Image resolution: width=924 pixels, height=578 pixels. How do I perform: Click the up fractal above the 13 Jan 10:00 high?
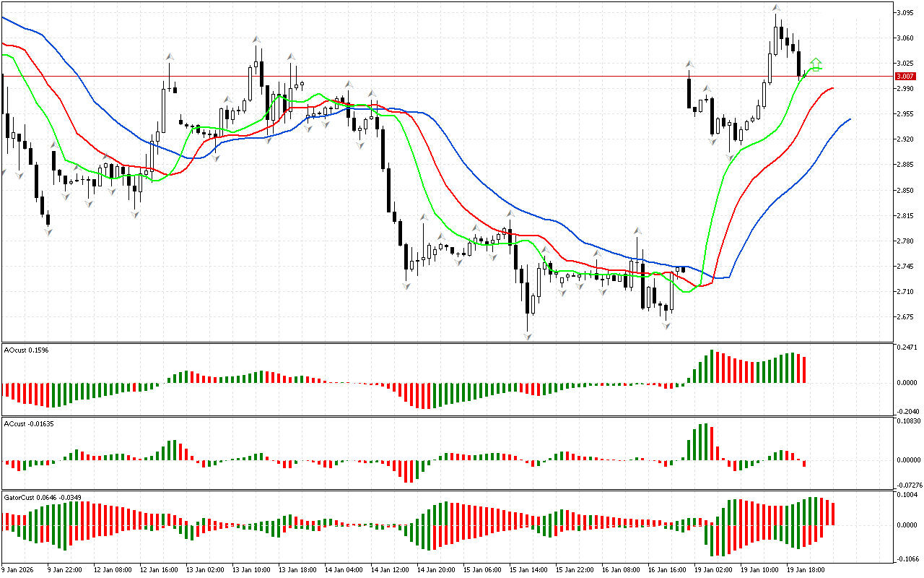tap(256, 40)
